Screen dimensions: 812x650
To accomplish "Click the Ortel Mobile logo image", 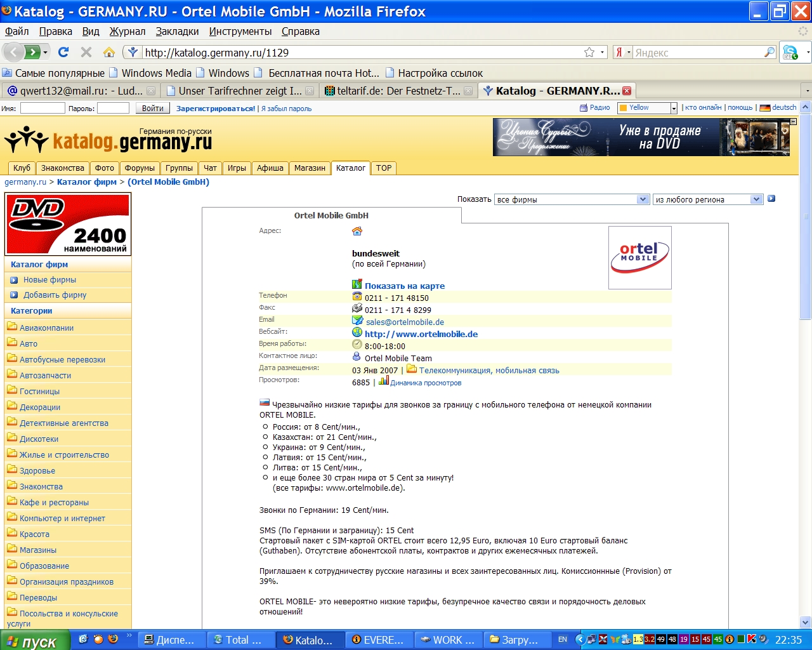I will 639,257.
